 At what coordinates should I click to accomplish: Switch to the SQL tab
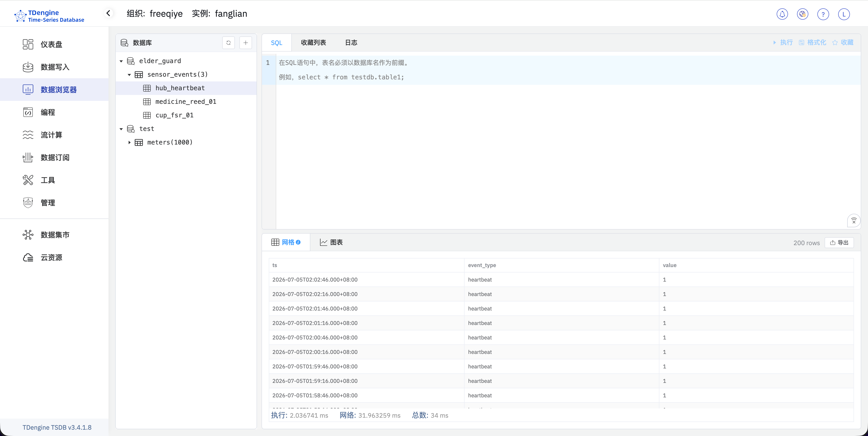[277, 43]
